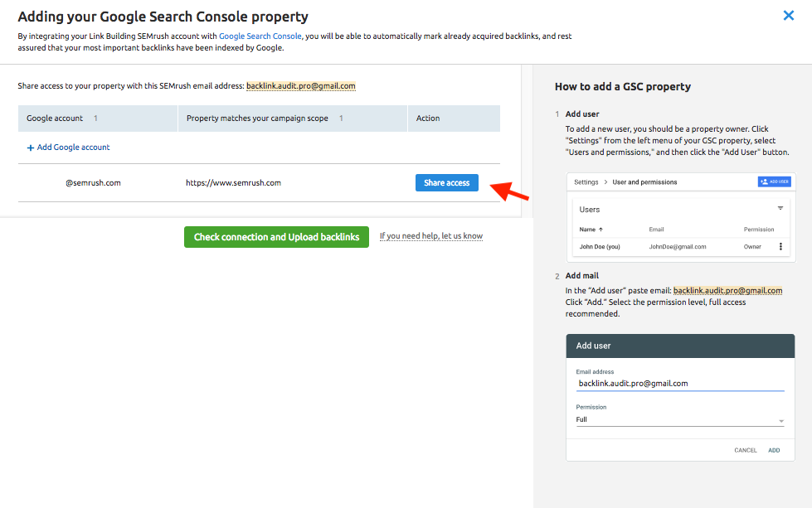Open the Google Search Console link

click(x=260, y=36)
